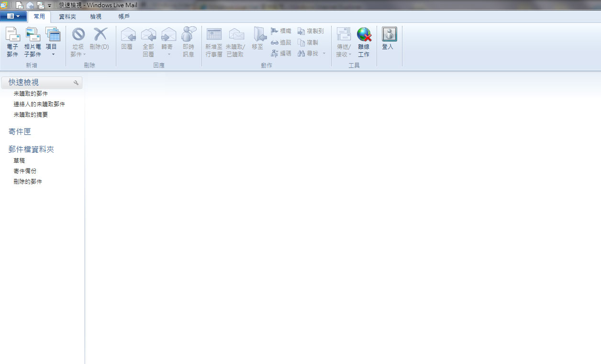Click the 標幟 flag button
Screen dimensions: 601x364
coord(281,31)
